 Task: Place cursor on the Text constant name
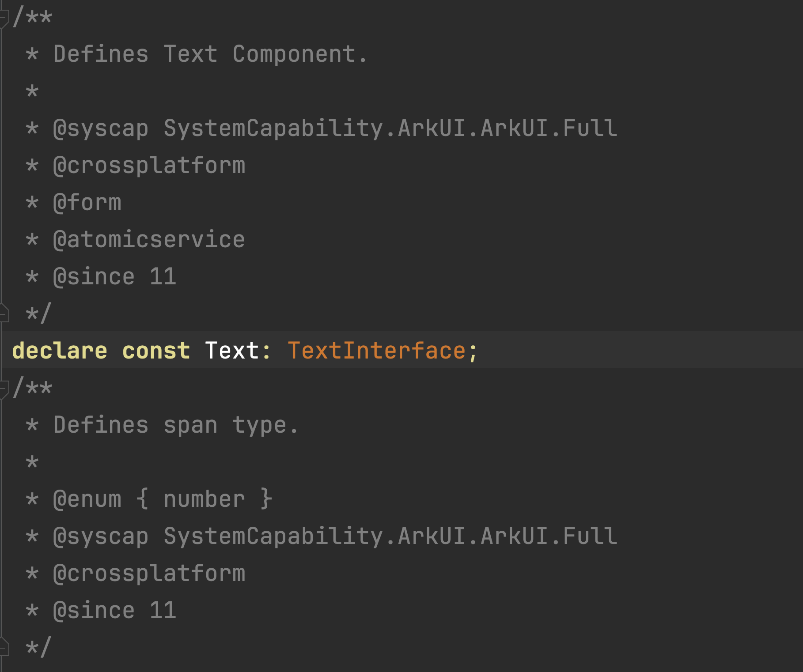point(232,351)
